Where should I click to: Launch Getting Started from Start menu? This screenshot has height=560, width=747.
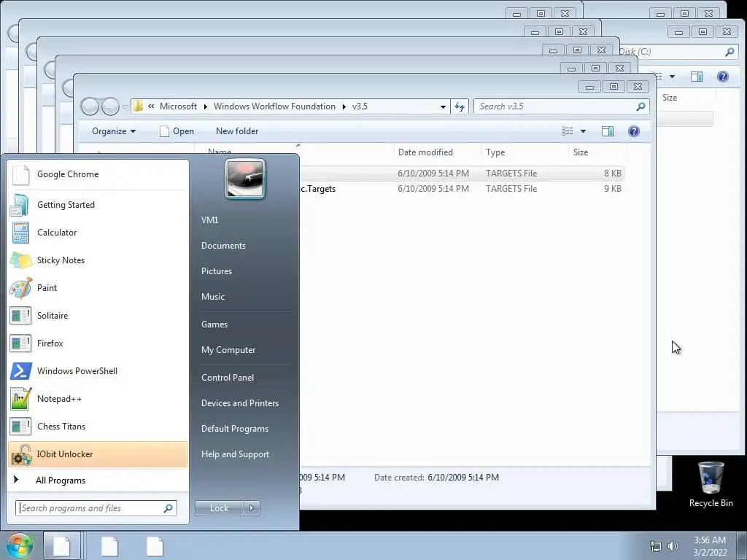coord(98,205)
